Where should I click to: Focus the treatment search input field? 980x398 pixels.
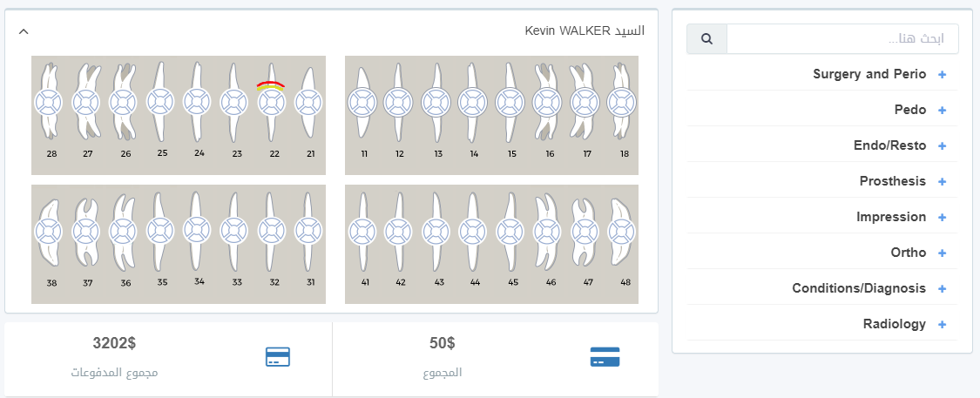(x=842, y=38)
